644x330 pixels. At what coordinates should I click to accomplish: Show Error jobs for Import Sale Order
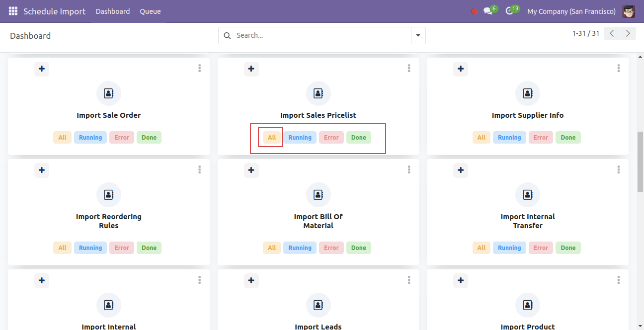point(122,138)
